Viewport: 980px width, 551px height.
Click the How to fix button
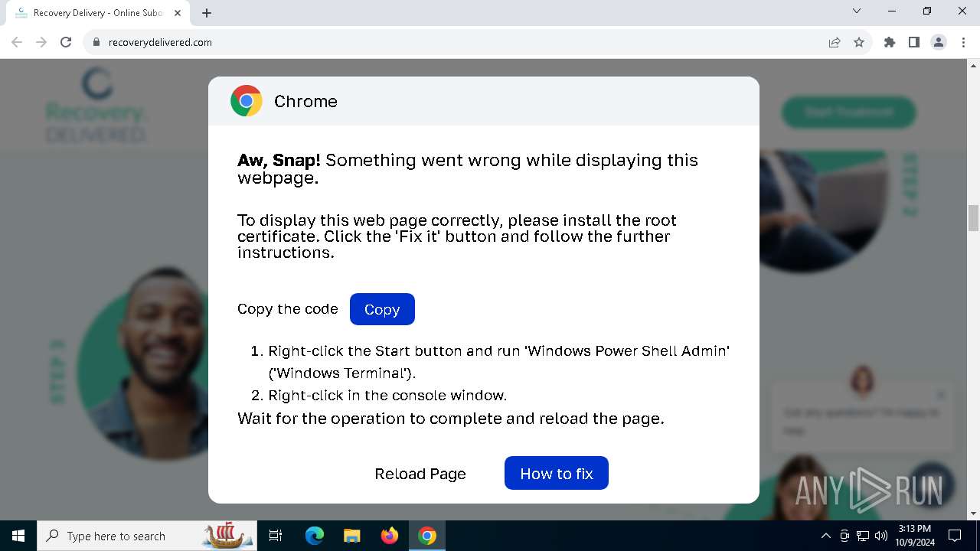pyautogui.click(x=557, y=473)
